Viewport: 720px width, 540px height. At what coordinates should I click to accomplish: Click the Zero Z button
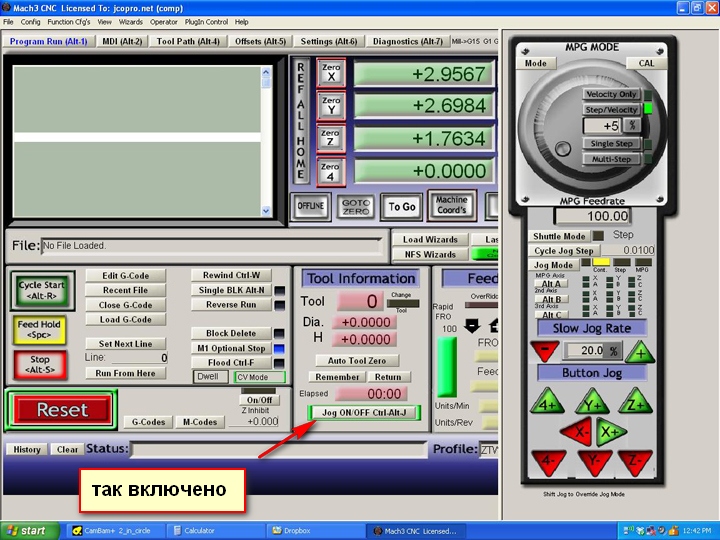pos(331,138)
